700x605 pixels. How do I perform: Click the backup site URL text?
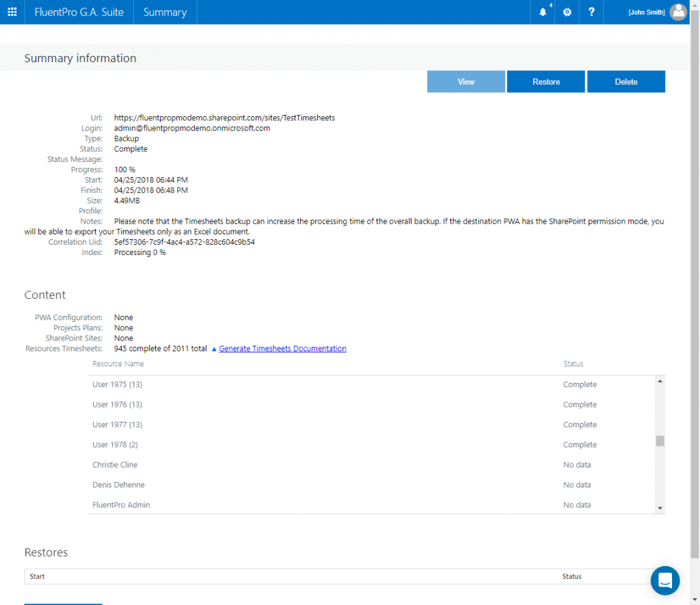pos(224,118)
